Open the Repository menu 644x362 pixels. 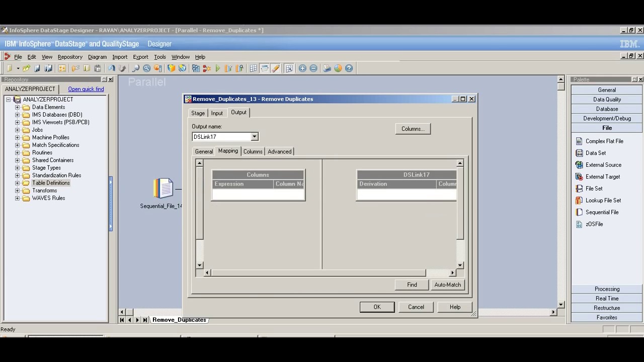[x=70, y=57]
